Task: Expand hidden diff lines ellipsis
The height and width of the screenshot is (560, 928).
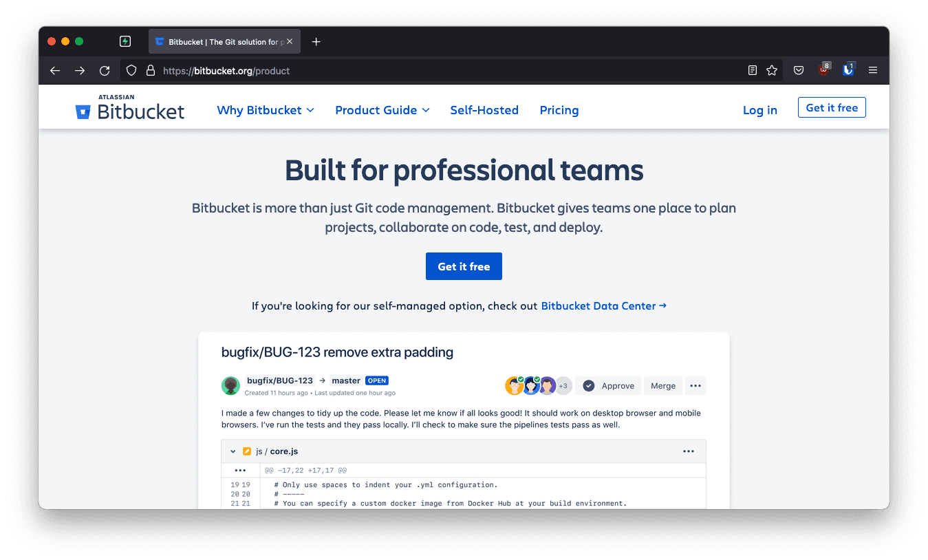Action: click(240, 471)
